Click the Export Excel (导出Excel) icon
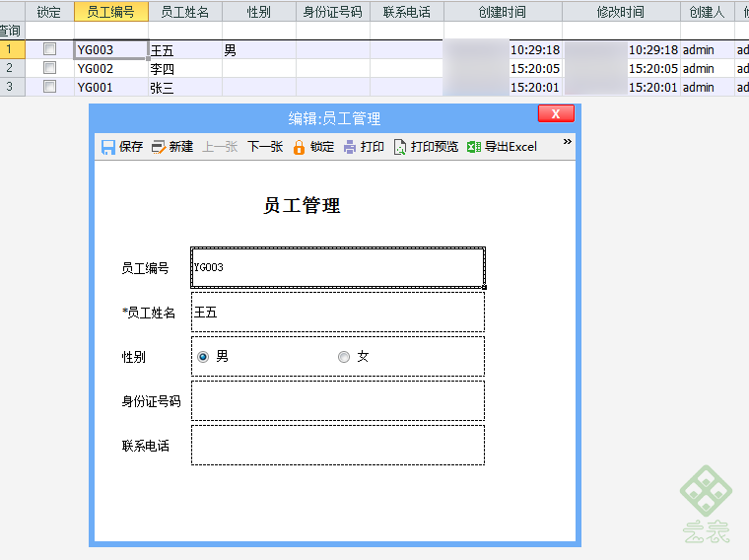Image resolution: width=749 pixels, height=560 pixels. tap(474, 147)
